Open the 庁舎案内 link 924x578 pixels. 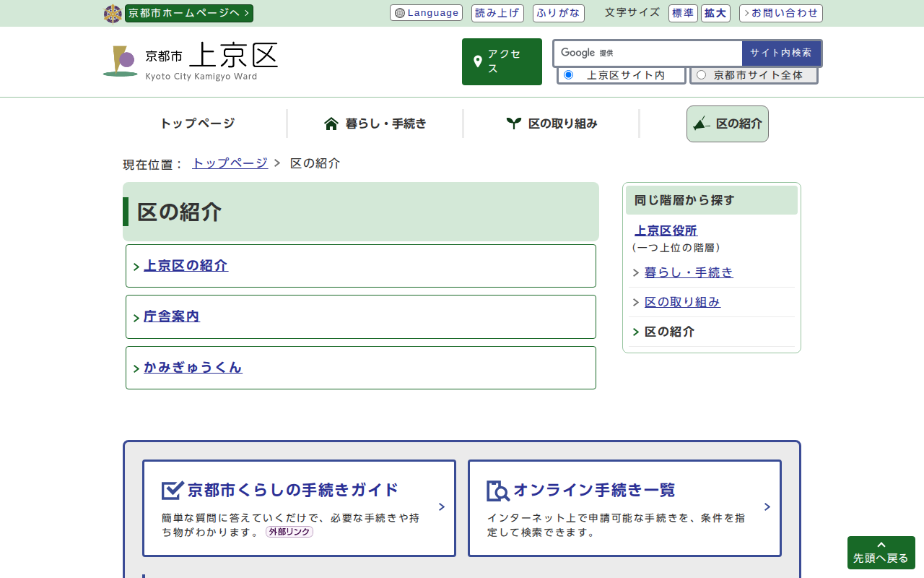click(x=172, y=316)
